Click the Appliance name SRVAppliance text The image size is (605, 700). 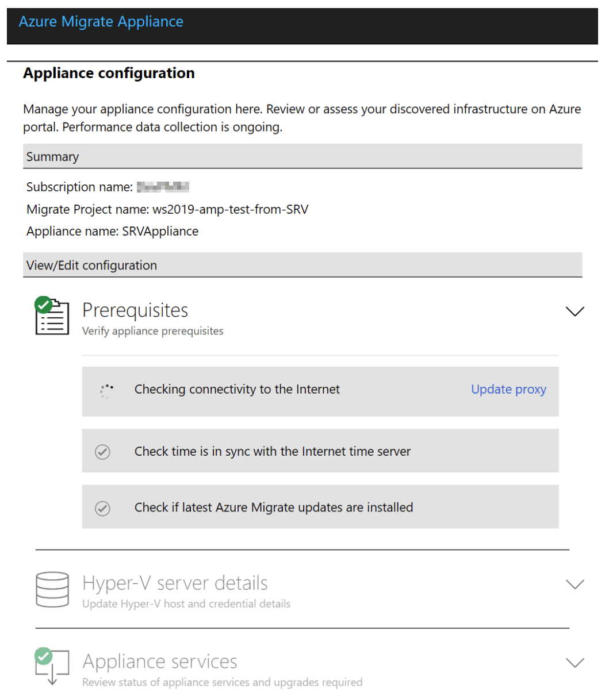113,231
